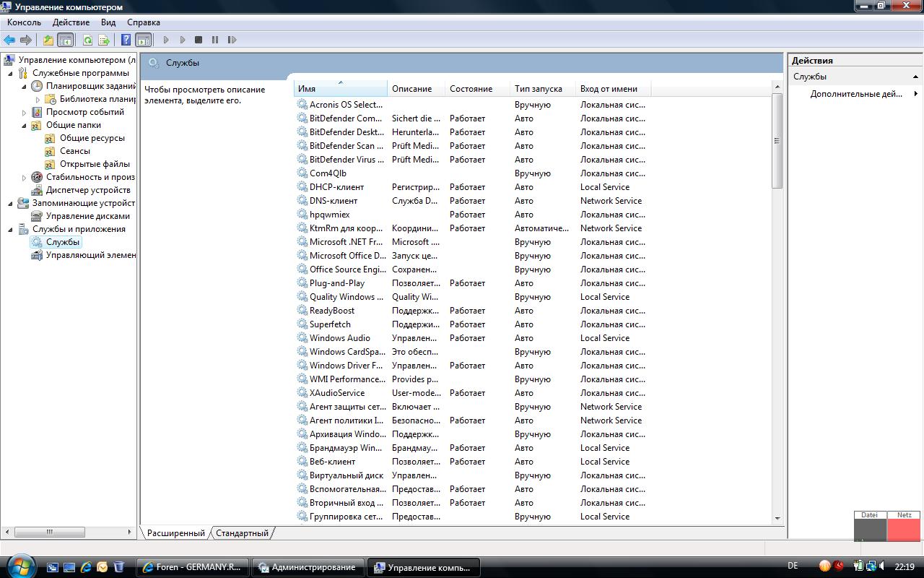Collapse the Службы и приложения tree node
Image resolution: width=924 pixels, height=578 pixels.
pos(11,229)
